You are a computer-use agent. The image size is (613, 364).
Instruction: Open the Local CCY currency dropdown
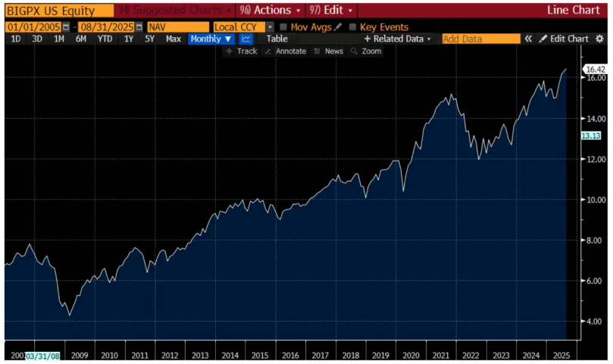point(271,27)
